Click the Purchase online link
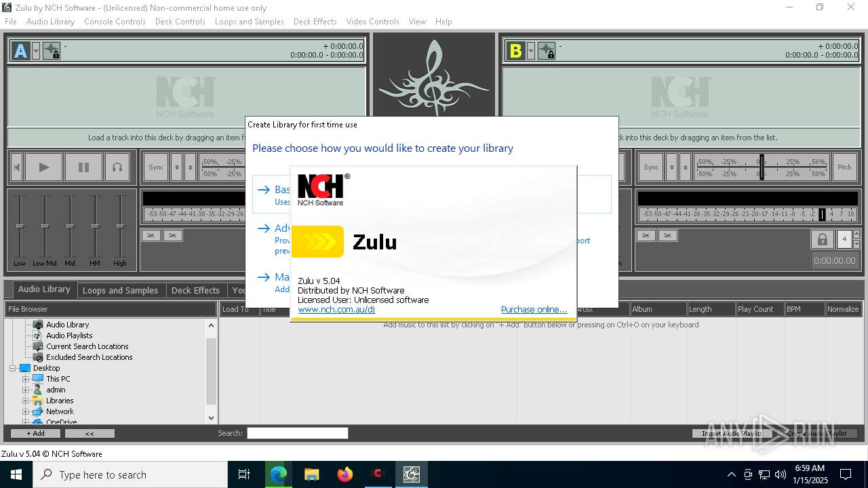The image size is (868, 488). pos(534,310)
